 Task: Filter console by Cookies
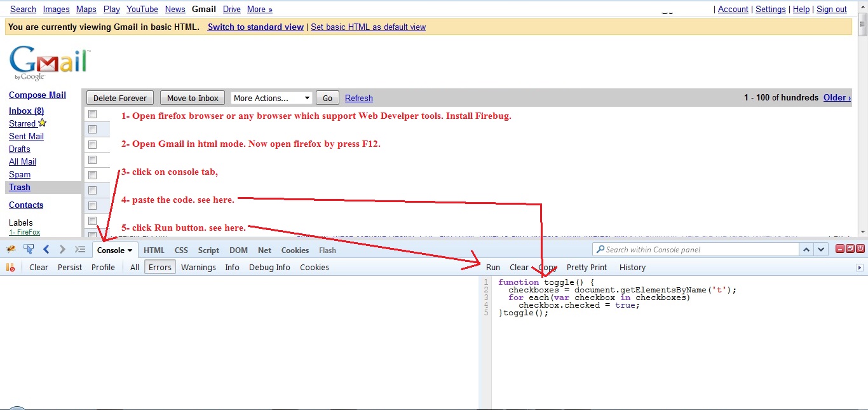(315, 268)
